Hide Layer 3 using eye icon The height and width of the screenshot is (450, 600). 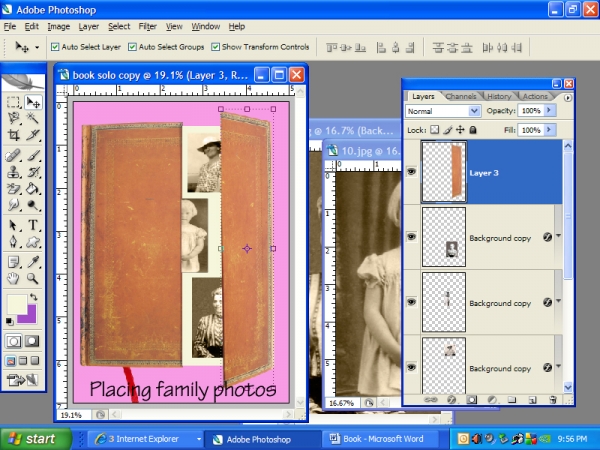[411, 171]
